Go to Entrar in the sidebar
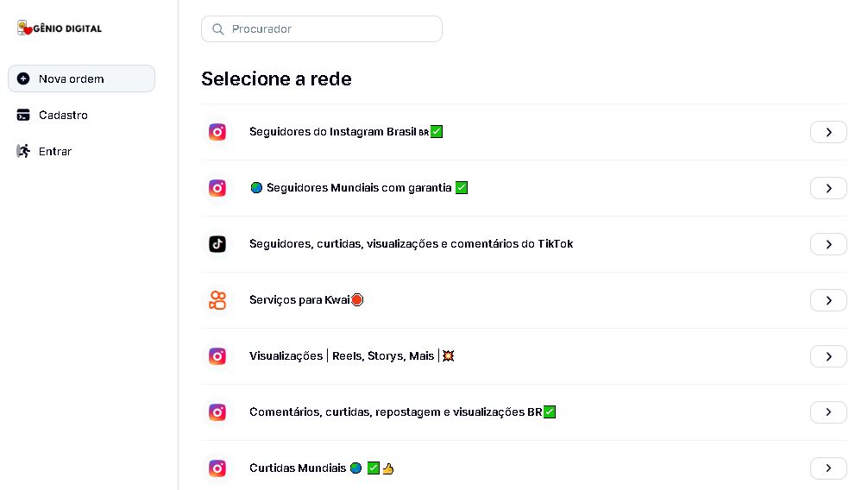This screenshot has width=868, height=490. (x=55, y=151)
